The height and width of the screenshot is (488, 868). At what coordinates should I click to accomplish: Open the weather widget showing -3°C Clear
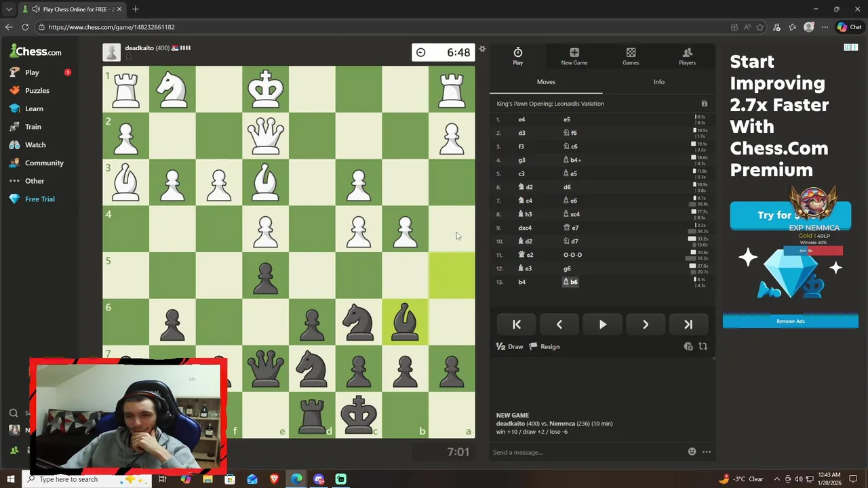click(x=742, y=479)
